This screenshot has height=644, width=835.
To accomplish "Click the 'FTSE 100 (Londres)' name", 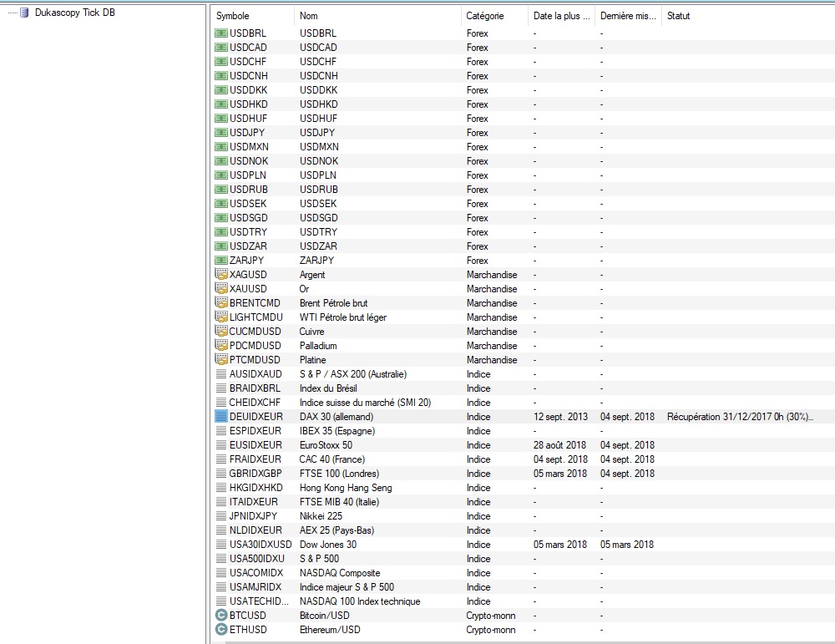I will 339,474.
